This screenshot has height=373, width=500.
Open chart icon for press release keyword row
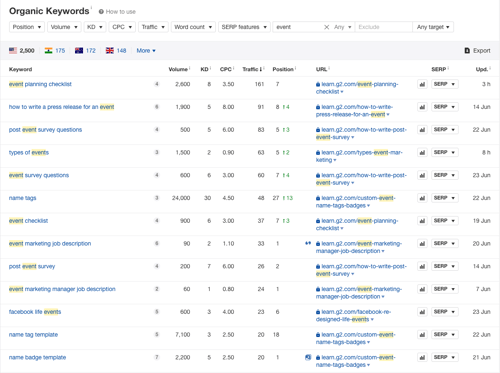click(422, 107)
